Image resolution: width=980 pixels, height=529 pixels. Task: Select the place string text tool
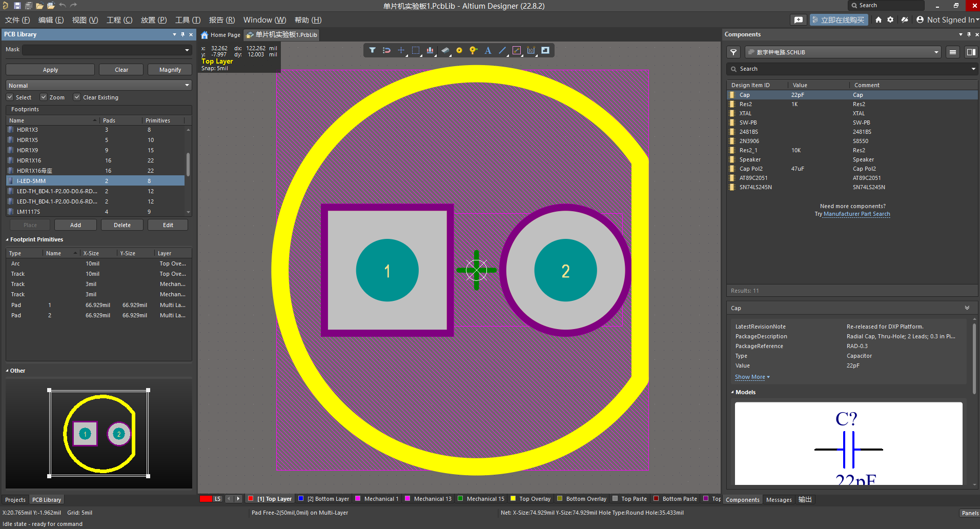pos(488,50)
